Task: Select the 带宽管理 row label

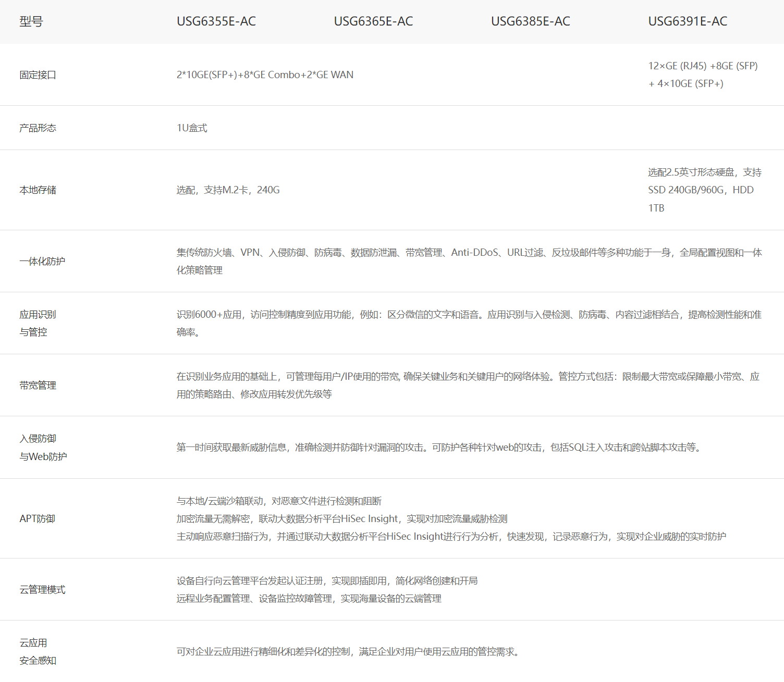Action: pos(38,385)
